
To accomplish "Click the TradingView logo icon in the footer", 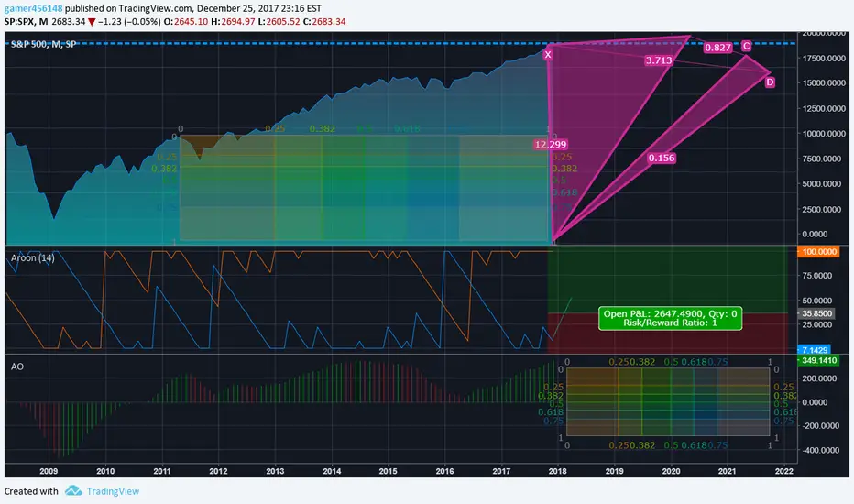I will click(73, 491).
